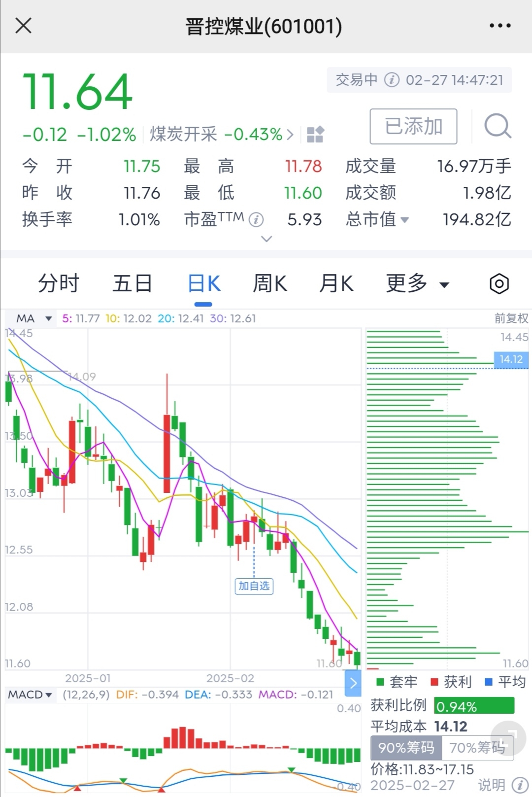Tap the 加自选 label on chart
Screen dimensions: 532x797
254,586
